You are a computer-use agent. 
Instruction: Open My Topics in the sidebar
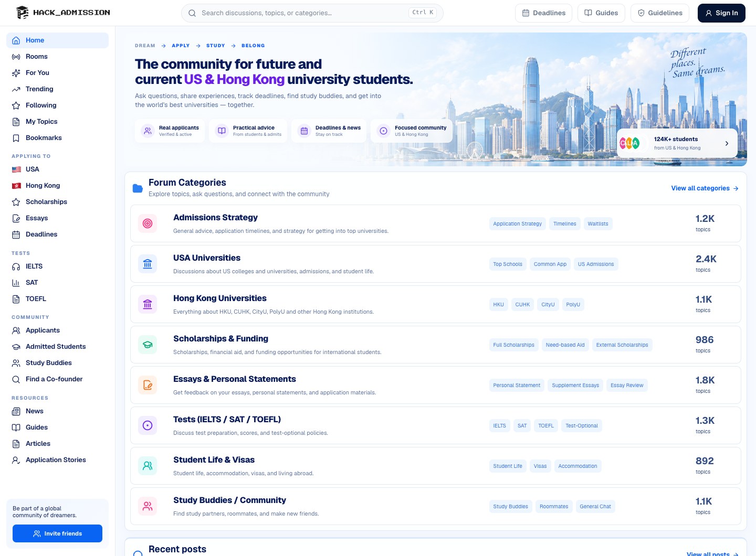[57, 122]
